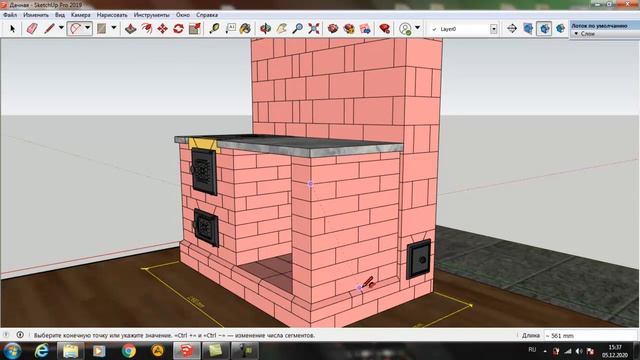Screen dimensions: 640x360
Task: Select the Scale tool
Action: tap(195, 29)
